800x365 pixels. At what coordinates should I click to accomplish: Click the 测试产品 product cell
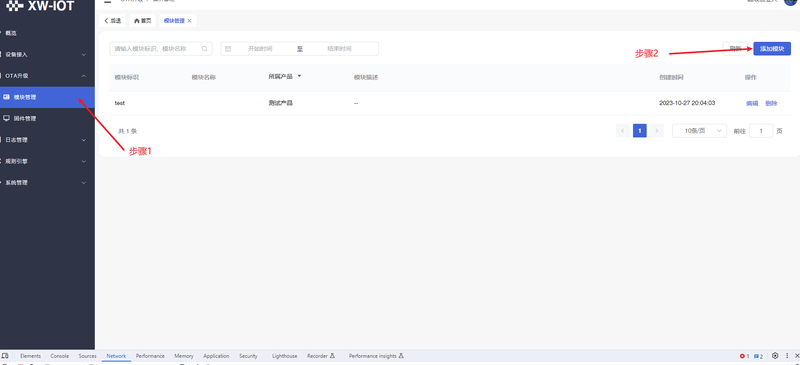281,103
